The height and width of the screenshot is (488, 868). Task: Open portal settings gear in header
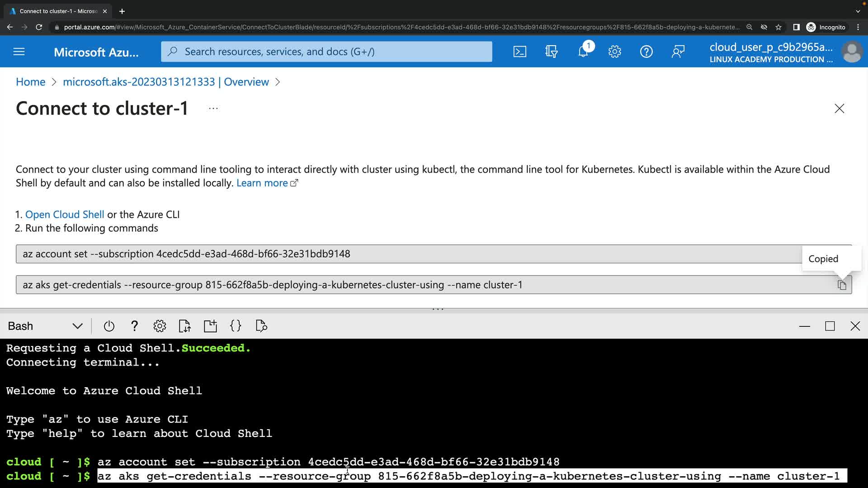pyautogui.click(x=614, y=52)
